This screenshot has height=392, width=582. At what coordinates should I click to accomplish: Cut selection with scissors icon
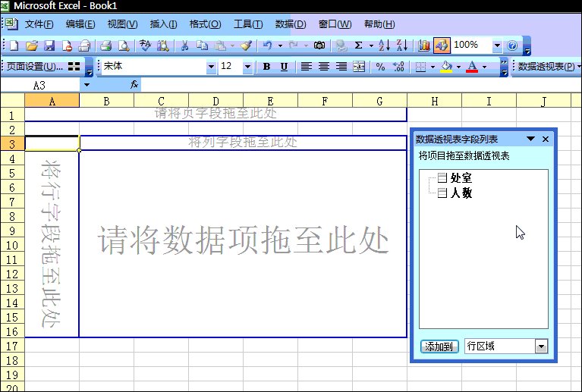(x=184, y=45)
